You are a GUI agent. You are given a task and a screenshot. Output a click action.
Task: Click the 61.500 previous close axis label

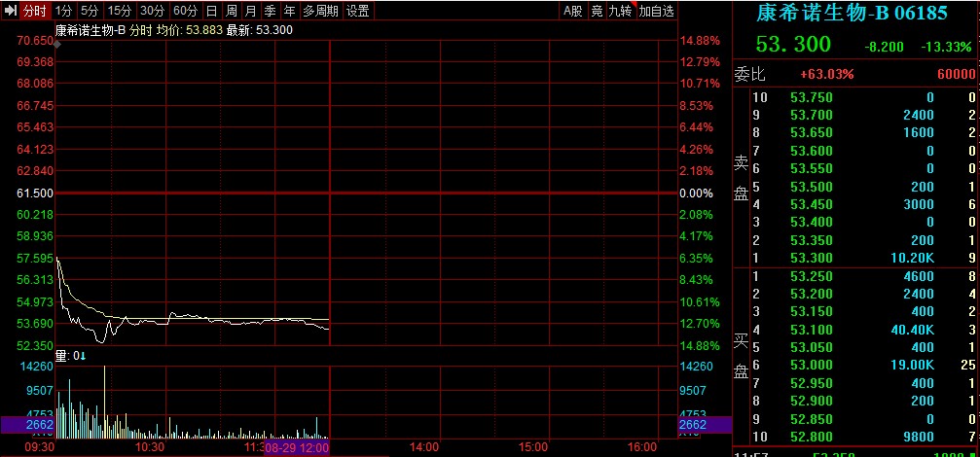(36, 193)
